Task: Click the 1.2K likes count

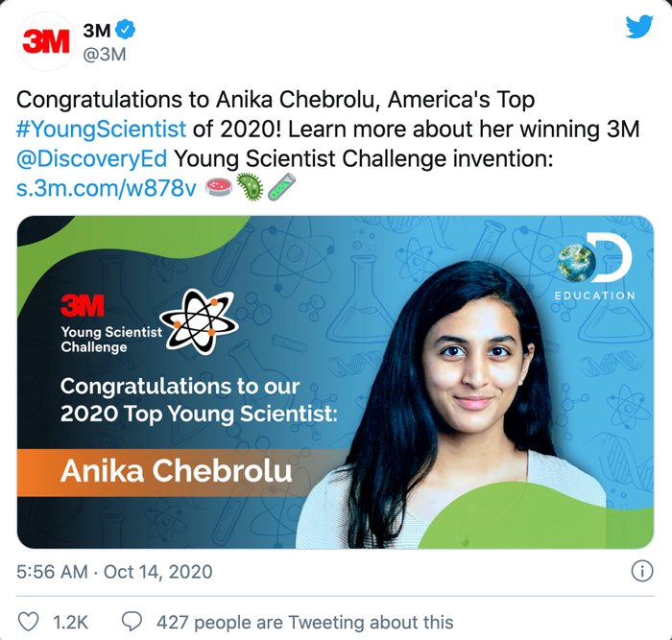Action: [x=70, y=622]
